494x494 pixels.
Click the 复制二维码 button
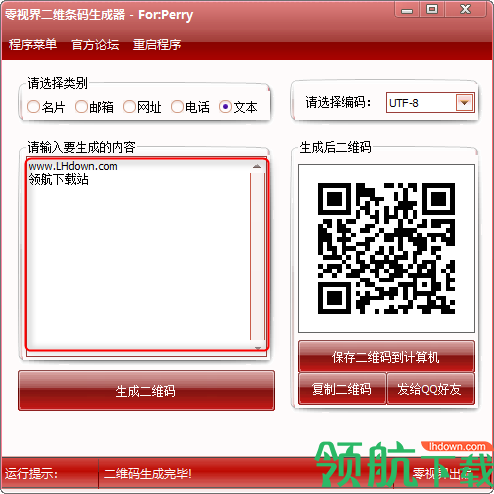tap(342, 389)
